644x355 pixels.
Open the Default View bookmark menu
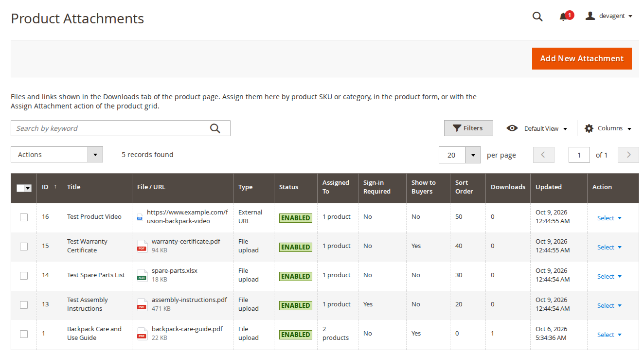(x=537, y=128)
